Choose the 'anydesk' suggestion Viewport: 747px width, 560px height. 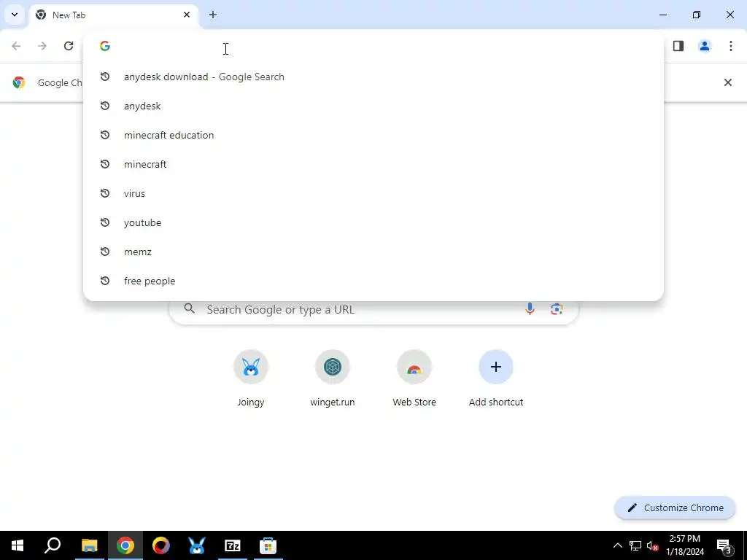(x=373, y=106)
